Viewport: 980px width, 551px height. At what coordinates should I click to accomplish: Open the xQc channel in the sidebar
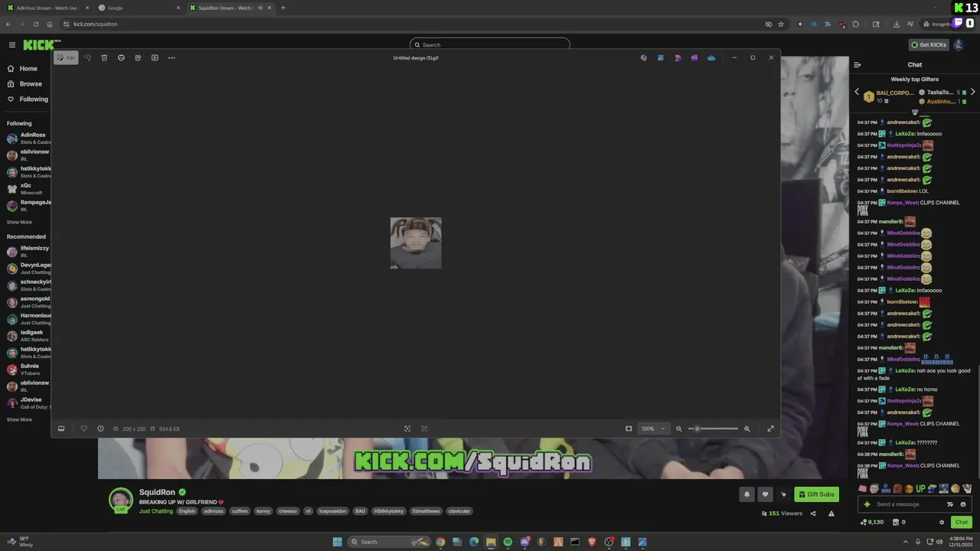[28, 189]
